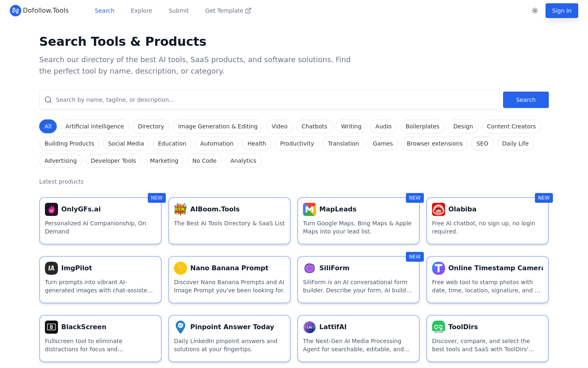Open the OnlyGFs.ai product title
Image resolution: width=588 pixels, height=368 pixels.
pyautogui.click(x=81, y=209)
